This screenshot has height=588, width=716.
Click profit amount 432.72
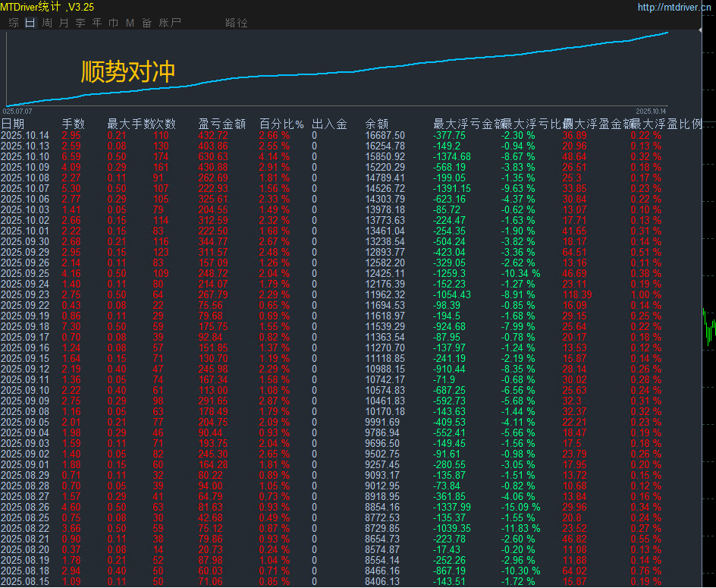pos(213,136)
